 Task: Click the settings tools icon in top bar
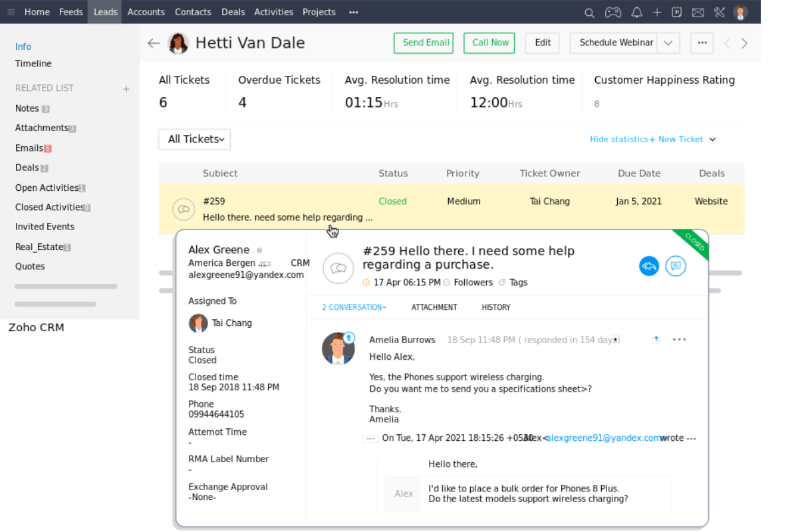[x=719, y=12]
